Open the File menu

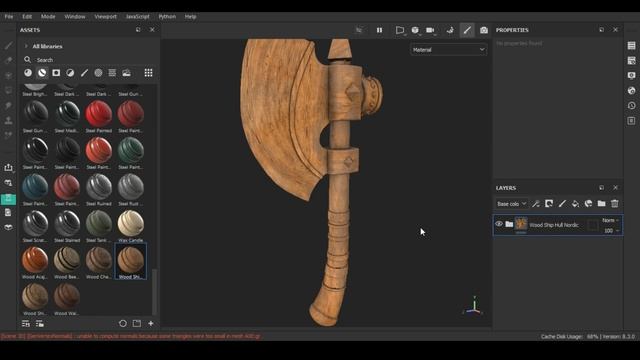click(x=9, y=17)
